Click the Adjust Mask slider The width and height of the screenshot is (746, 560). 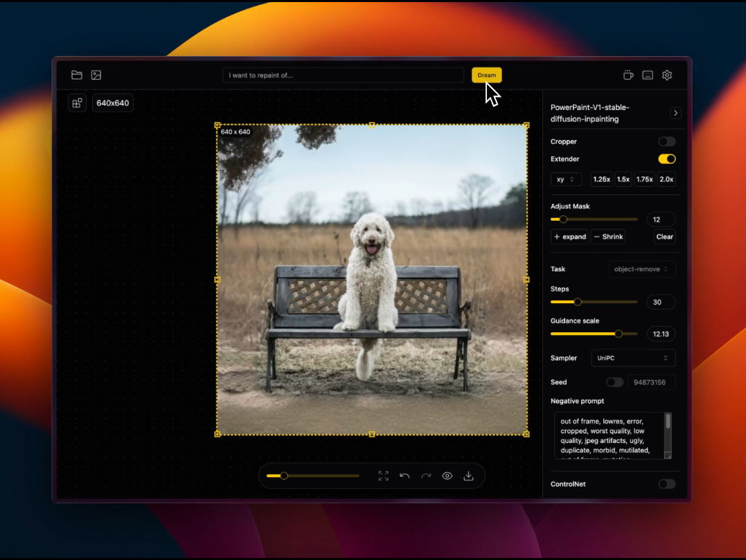pyautogui.click(x=594, y=219)
